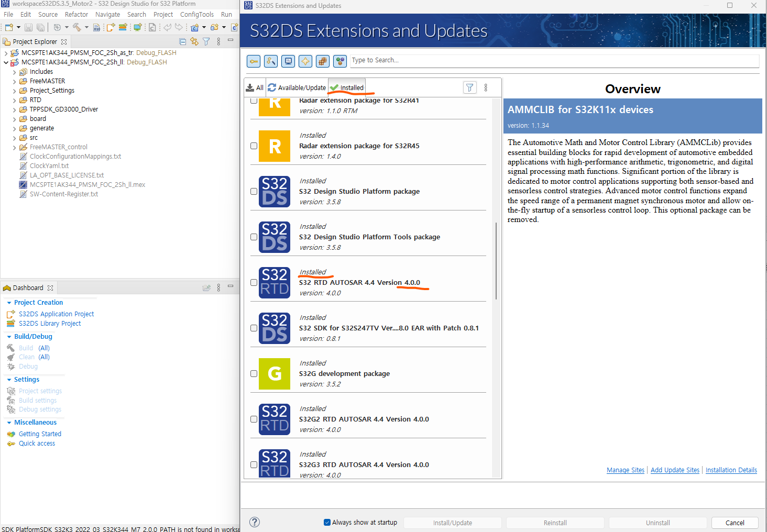The height and width of the screenshot is (532, 767).
Task: Click the Type to Search field
Action: (x=554, y=60)
